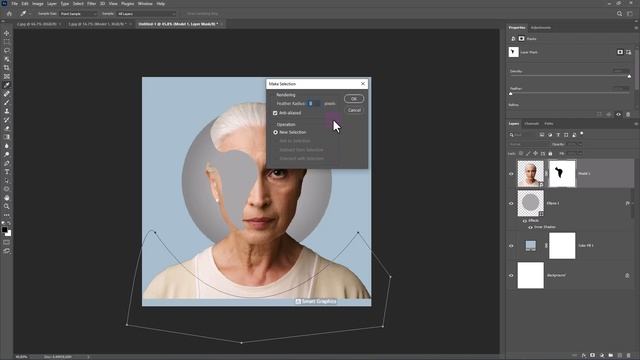This screenshot has height=360, width=640.
Task: Hide the Ellipse 1 layer with its eye icon
Action: pos(511,203)
